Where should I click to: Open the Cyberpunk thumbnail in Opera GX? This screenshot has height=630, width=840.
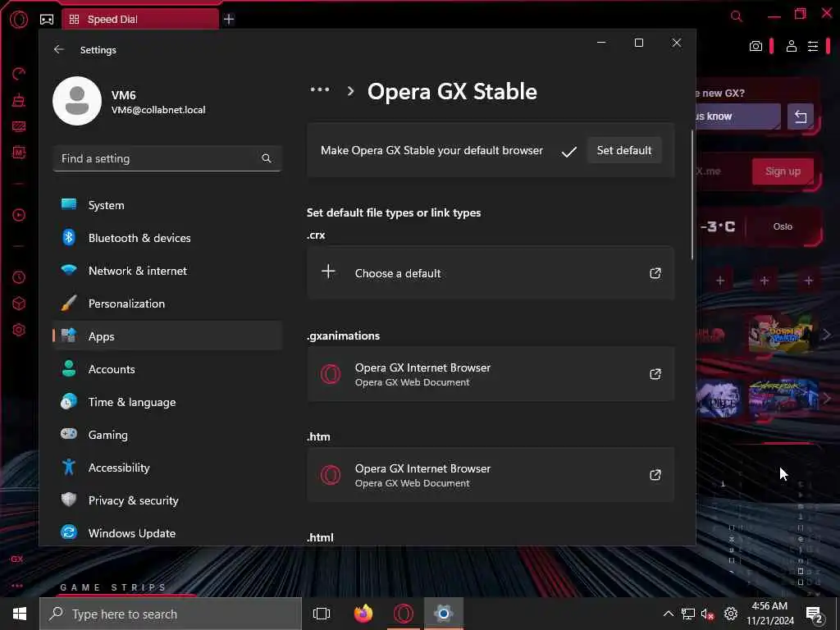tap(783, 398)
